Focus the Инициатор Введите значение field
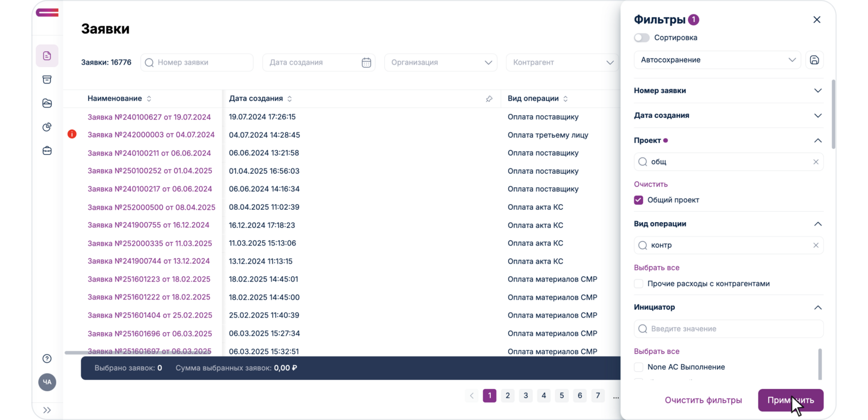 click(x=729, y=329)
